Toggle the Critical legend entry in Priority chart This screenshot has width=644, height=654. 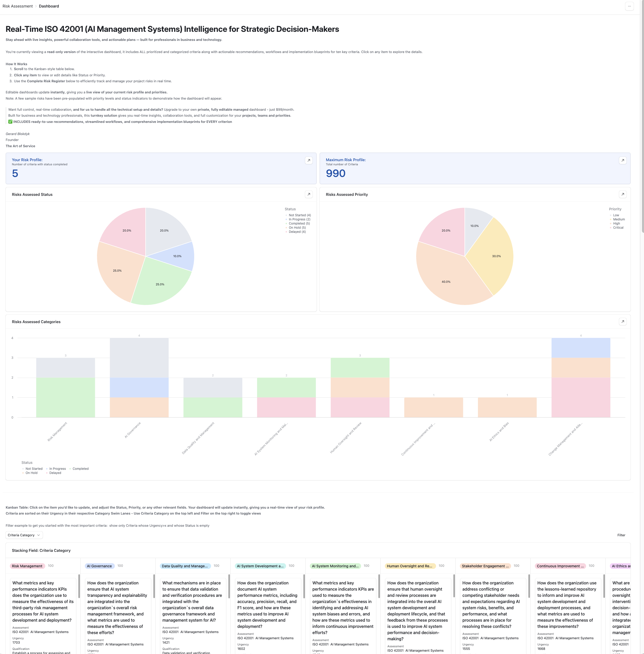(x=618, y=227)
